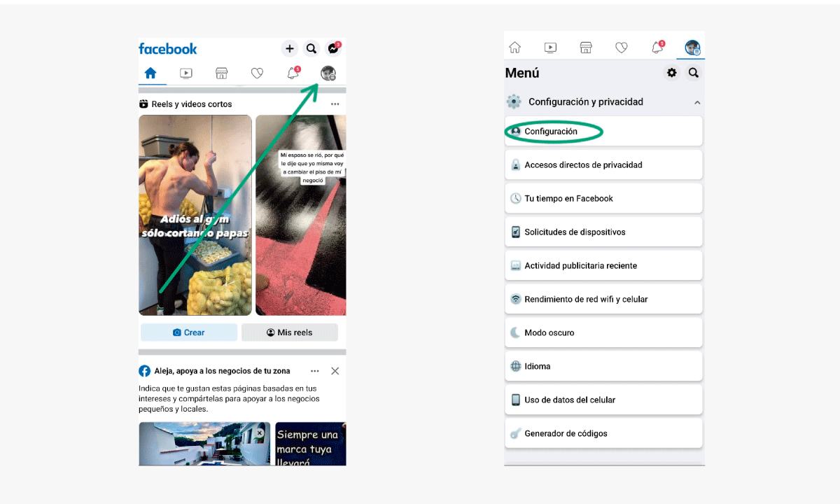Open search with the magnifier icon
The height and width of the screenshot is (504, 840).
pyautogui.click(x=311, y=48)
